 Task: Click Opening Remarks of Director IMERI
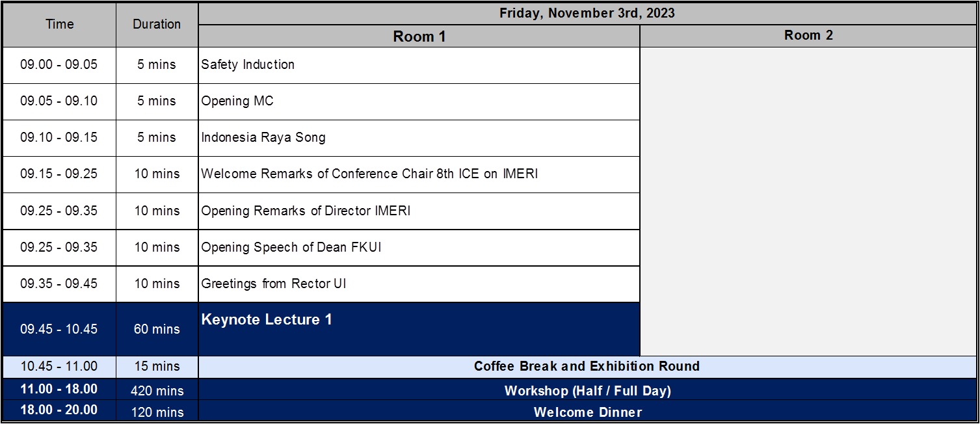(306, 211)
